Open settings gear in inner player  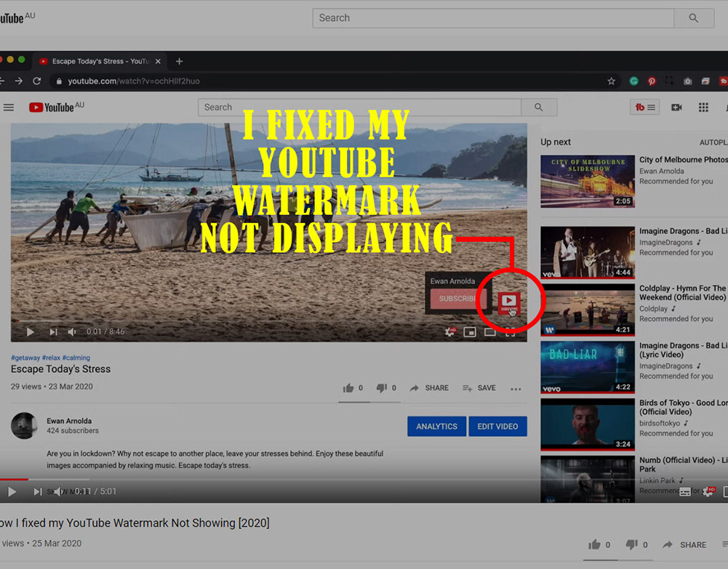(450, 332)
